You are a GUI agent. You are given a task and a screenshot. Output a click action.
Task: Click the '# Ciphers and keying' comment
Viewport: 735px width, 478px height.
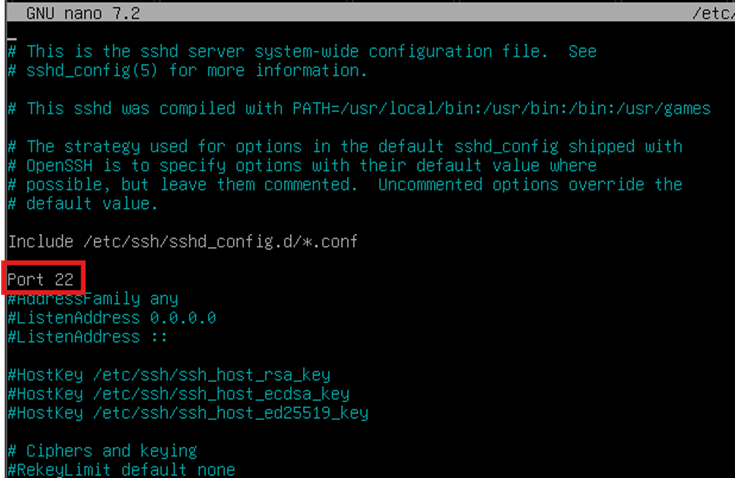[x=102, y=451]
